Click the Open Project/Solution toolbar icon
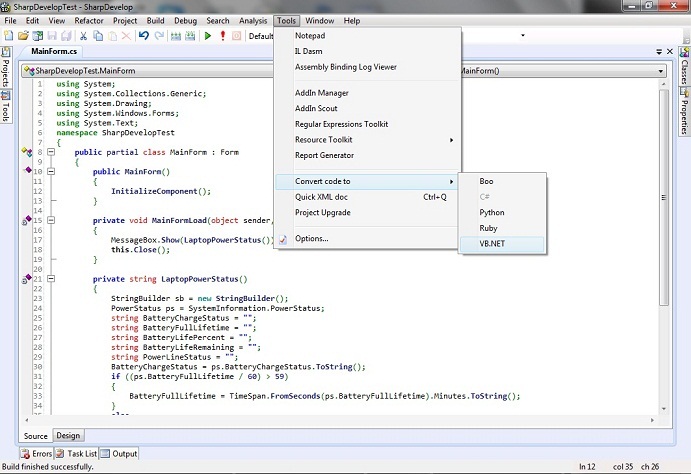Image resolution: width=691 pixels, height=474 pixels. [38, 36]
